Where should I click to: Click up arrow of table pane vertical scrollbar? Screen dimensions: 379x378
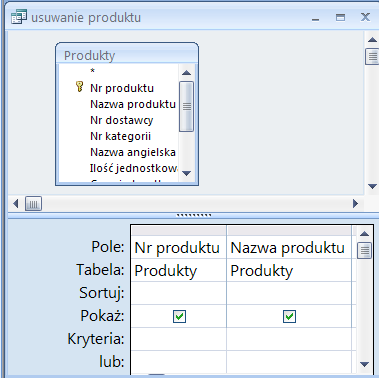372,40
